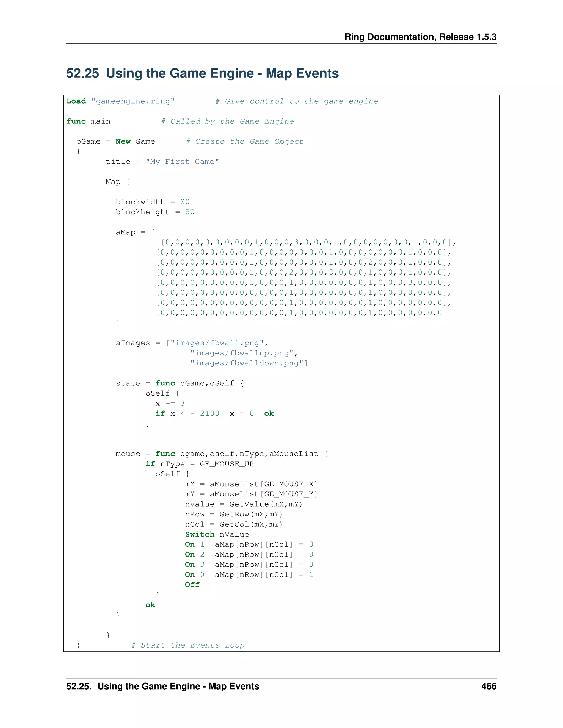The width and height of the screenshot is (563, 728).
Task: Click the "GE_MOUSE_UP" constant
Action: pos(227,464)
